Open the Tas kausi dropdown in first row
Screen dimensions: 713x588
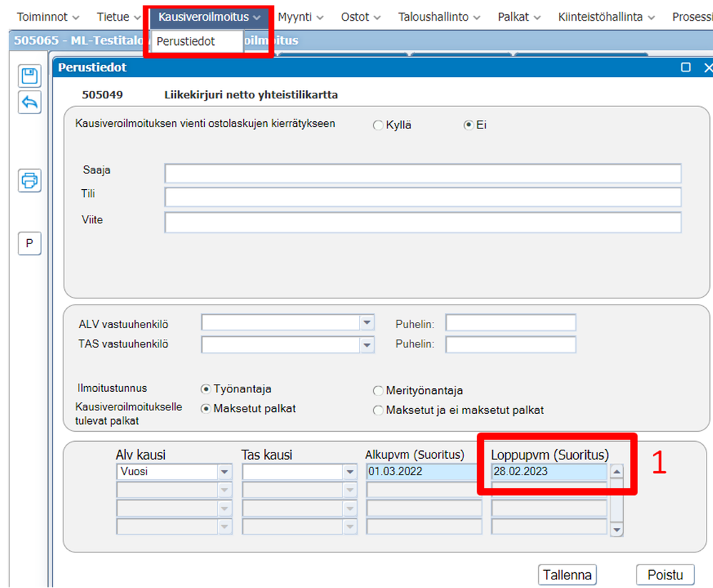pyautogui.click(x=350, y=472)
